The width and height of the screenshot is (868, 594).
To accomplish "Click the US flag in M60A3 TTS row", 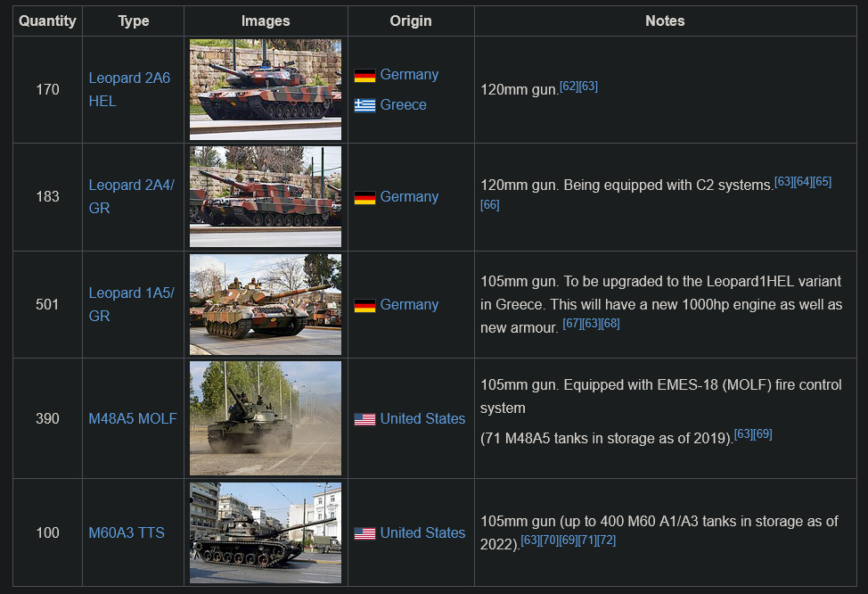I will click(364, 533).
